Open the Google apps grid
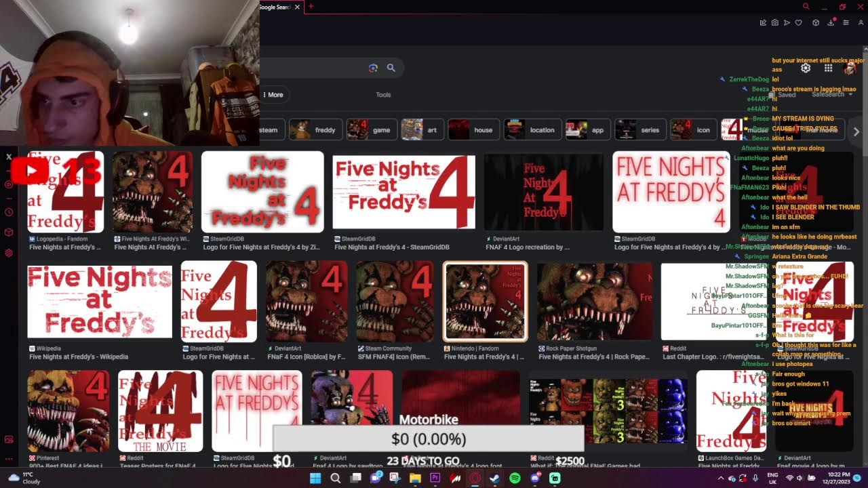This screenshot has height=488, width=868. pyautogui.click(x=828, y=68)
